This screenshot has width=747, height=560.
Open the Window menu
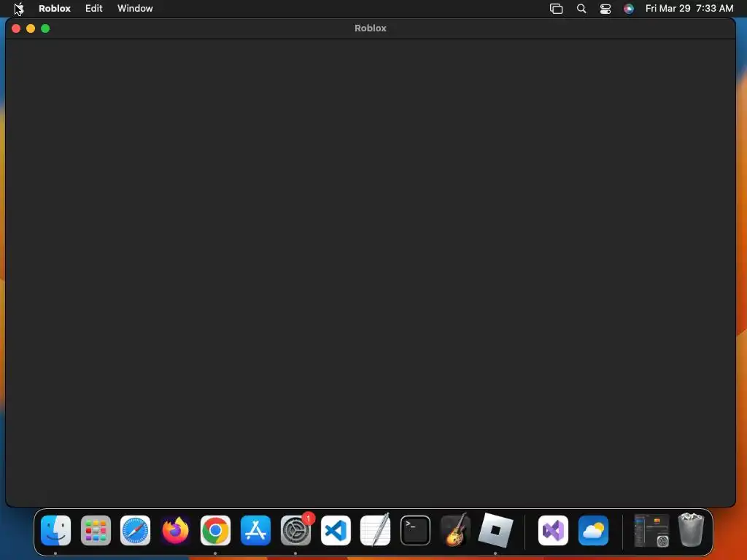[135, 9]
